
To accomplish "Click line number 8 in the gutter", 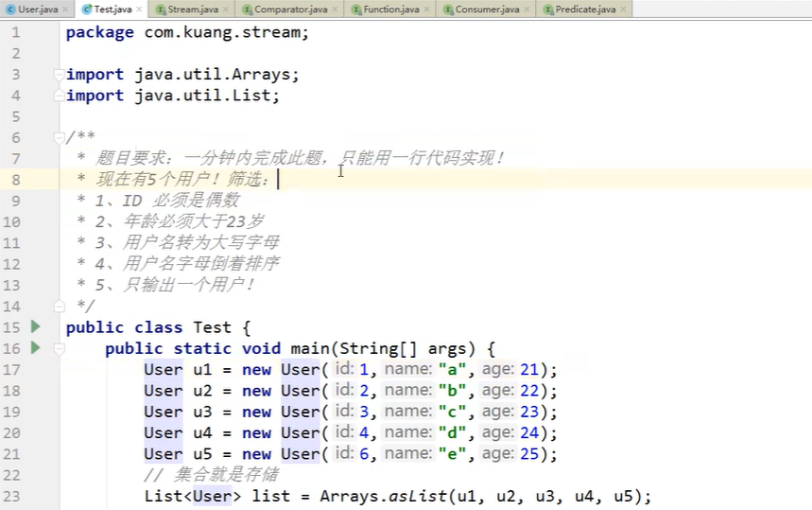I will click(16, 180).
